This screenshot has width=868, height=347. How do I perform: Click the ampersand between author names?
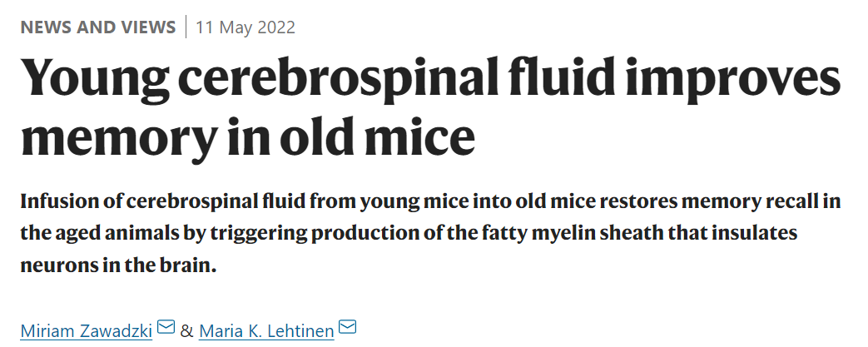pyautogui.click(x=187, y=331)
